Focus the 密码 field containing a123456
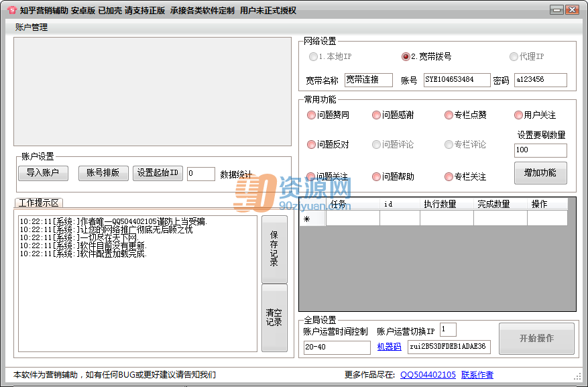 pos(540,80)
